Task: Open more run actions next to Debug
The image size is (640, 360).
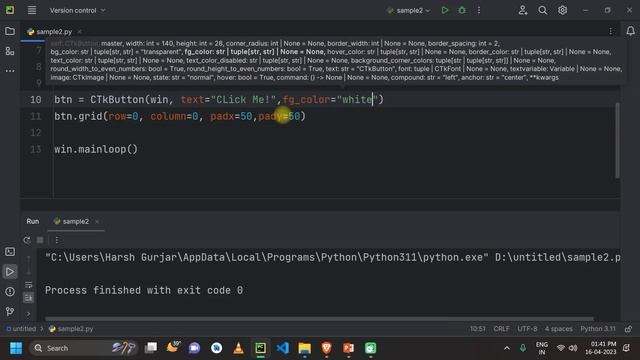Action: point(479,10)
